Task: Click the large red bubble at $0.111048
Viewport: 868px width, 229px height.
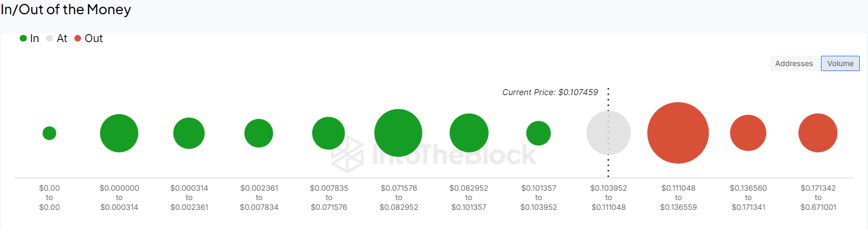Action: [x=678, y=133]
